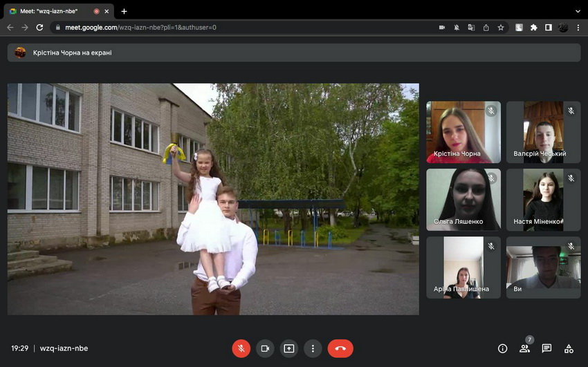The image size is (588, 367).
Task: Select Валерій Чеський's video tile
Action: (543, 132)
